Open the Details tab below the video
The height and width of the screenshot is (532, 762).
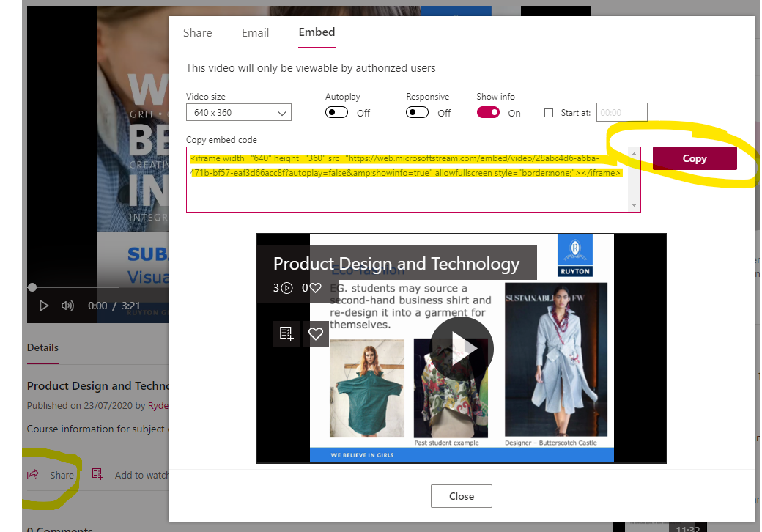click(42, 348)
